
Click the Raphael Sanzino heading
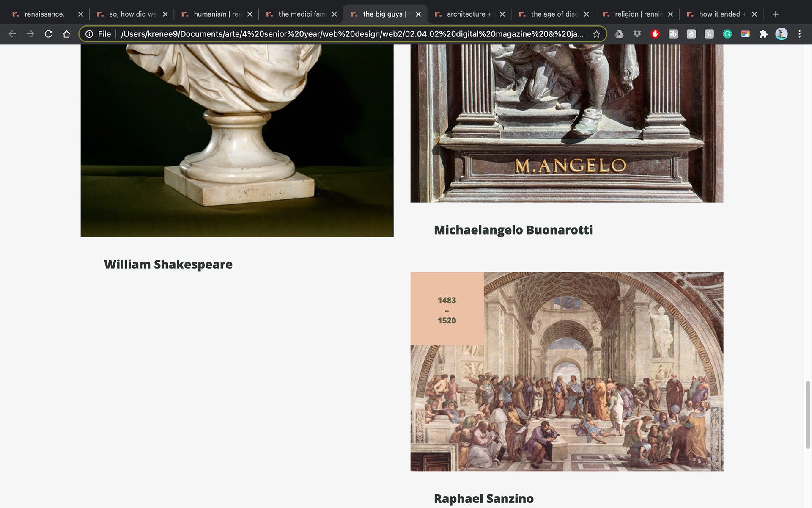coord(484,499)
